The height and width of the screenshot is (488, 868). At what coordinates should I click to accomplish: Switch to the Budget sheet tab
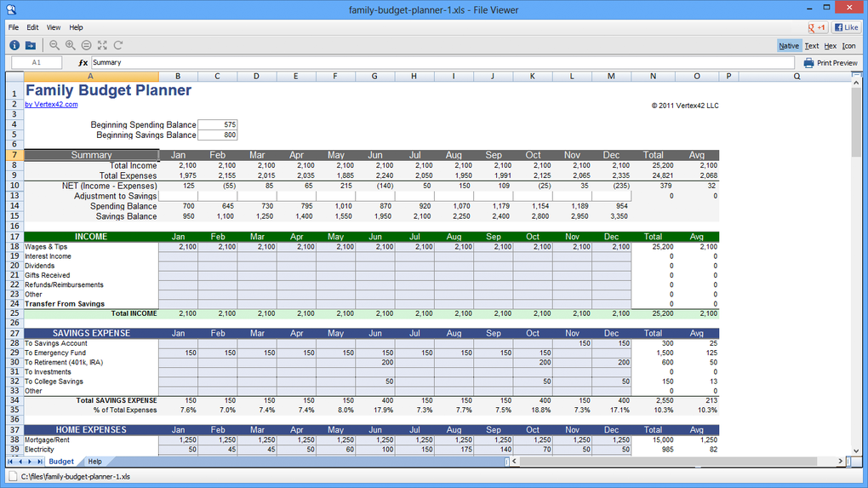(x=61, y=462)
